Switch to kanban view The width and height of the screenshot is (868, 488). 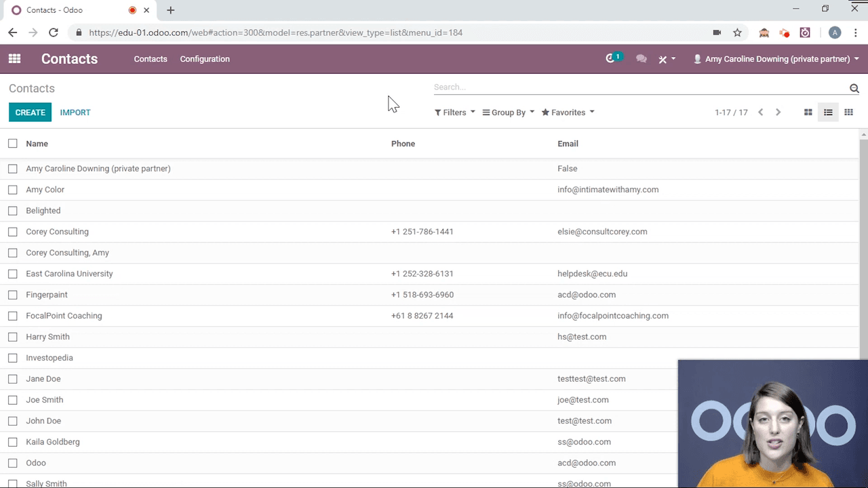(808, 112)
